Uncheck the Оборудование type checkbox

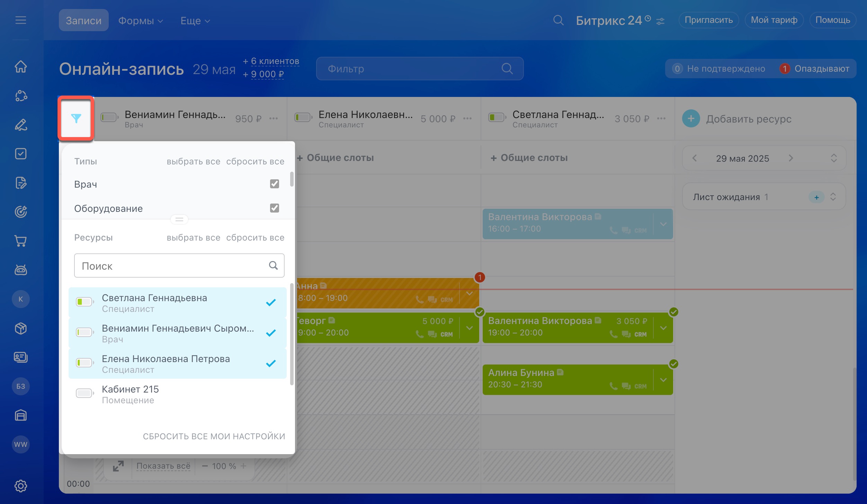click(274, 208)
